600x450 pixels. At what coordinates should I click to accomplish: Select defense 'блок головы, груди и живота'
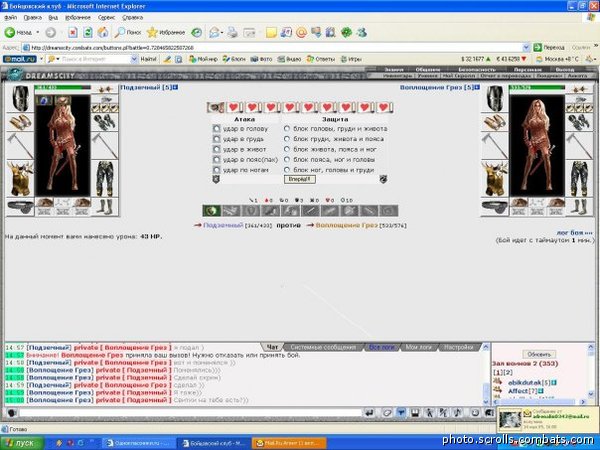pos(287,129)
